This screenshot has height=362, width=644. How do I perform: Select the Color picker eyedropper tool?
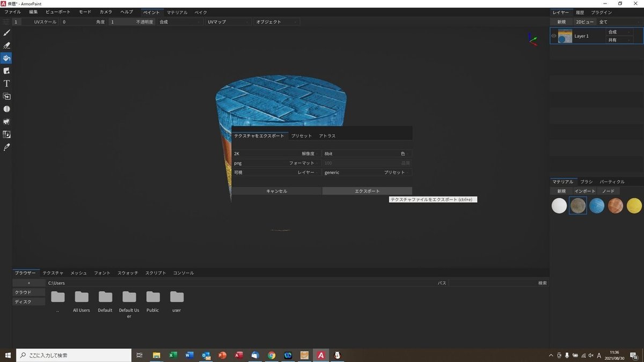[7, 147]
